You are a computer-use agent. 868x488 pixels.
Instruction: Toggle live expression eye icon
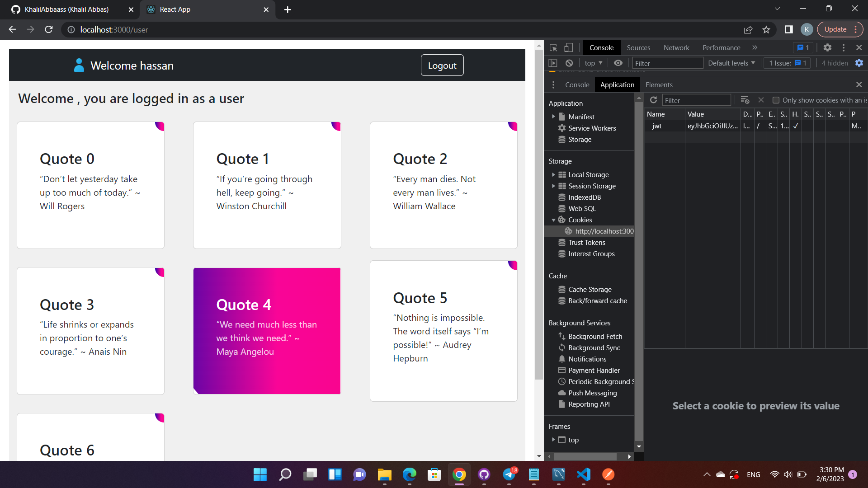[618, 63]
